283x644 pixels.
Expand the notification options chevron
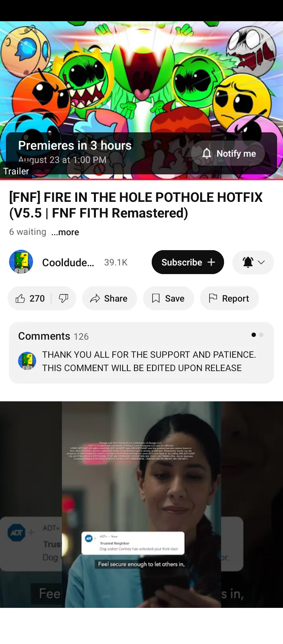pos(261,262)
